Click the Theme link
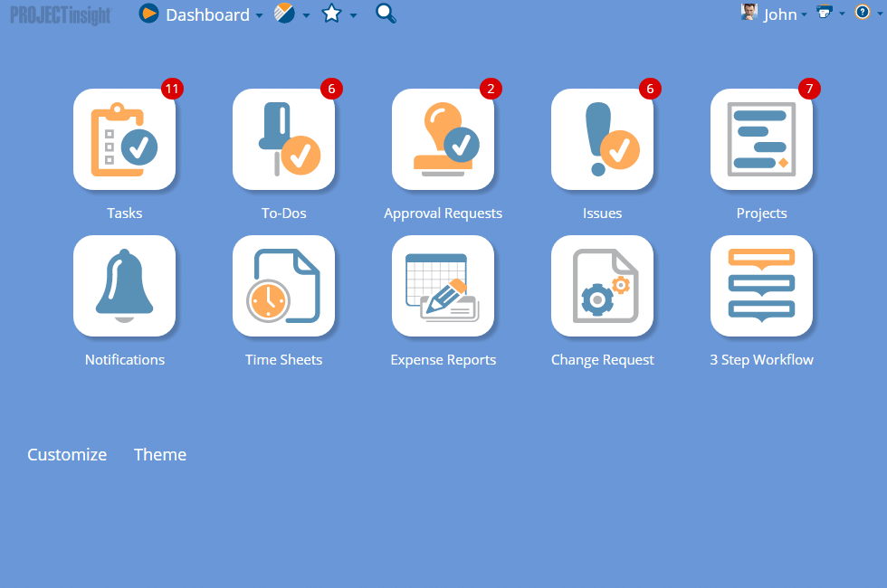Viewport: 887px width, 588px height. pyautogui.click(x=160, y=454)
